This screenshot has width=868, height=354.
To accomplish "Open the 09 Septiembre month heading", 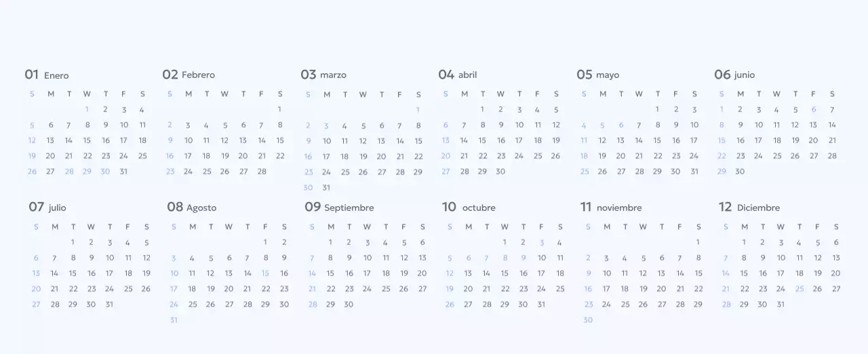I will coord(339,207).
